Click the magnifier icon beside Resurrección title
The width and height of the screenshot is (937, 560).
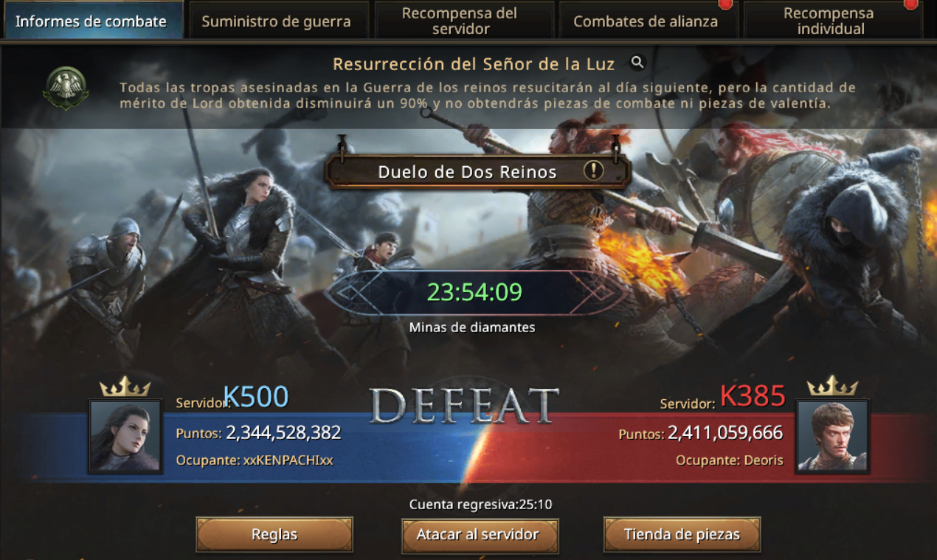pos(637,63)
